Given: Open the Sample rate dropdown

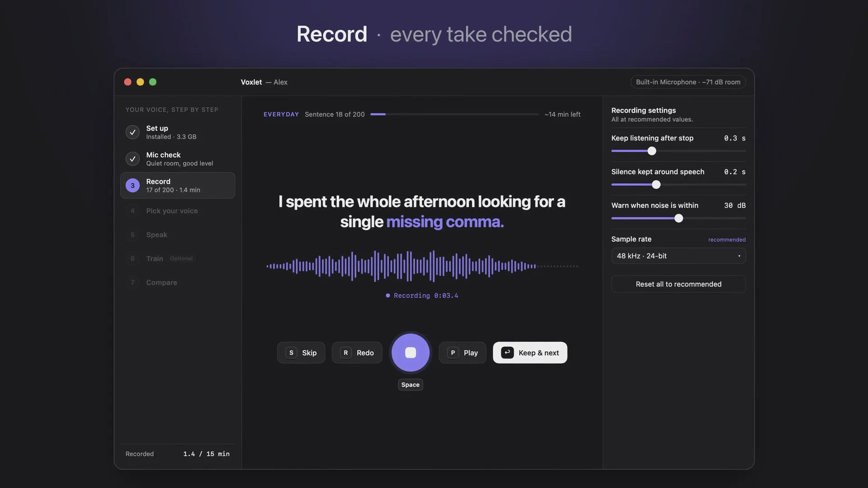Looking at the screenshot, I should [678, 256].
